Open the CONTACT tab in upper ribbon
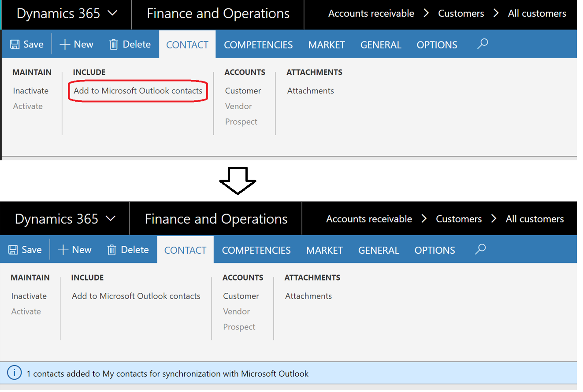The height and width of the screenshot is (392, 583). pos(187,44)
